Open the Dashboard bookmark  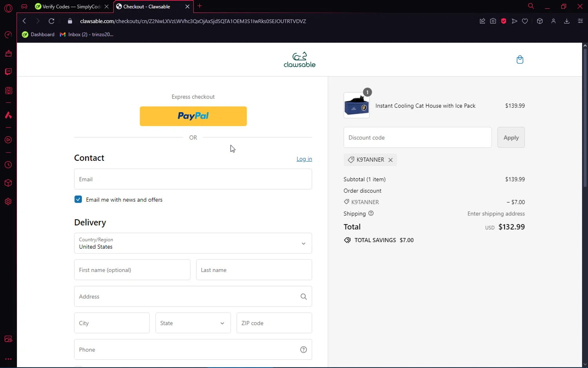(x=38, y=35)
